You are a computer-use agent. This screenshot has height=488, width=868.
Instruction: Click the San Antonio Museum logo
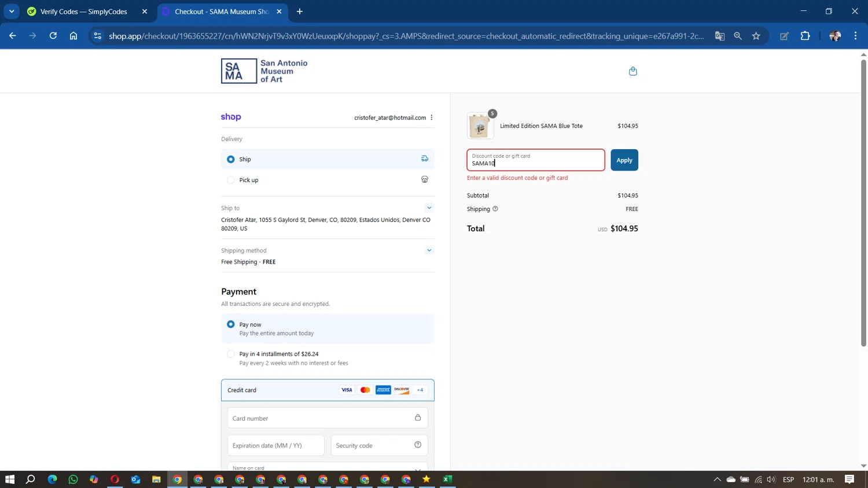click(264, 71)
